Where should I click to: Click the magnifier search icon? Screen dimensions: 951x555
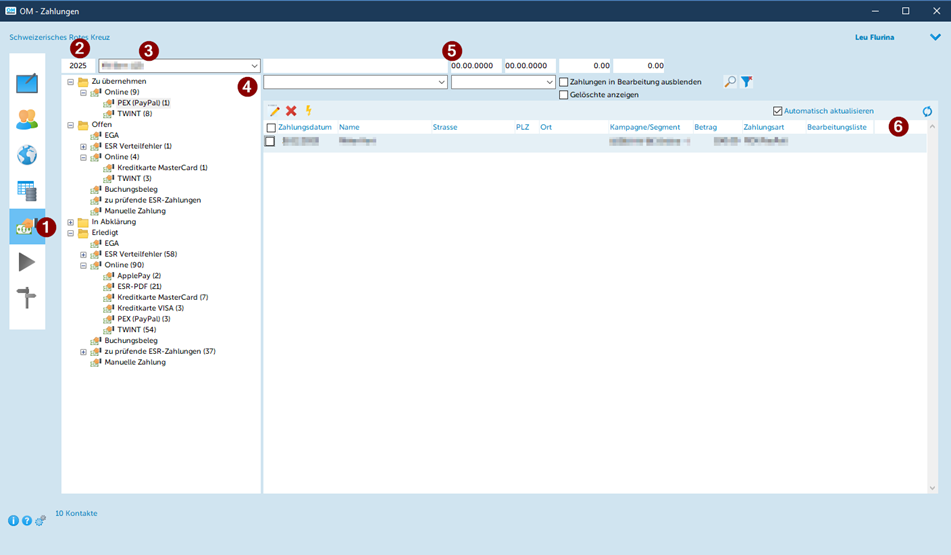[x=730, y=81]
